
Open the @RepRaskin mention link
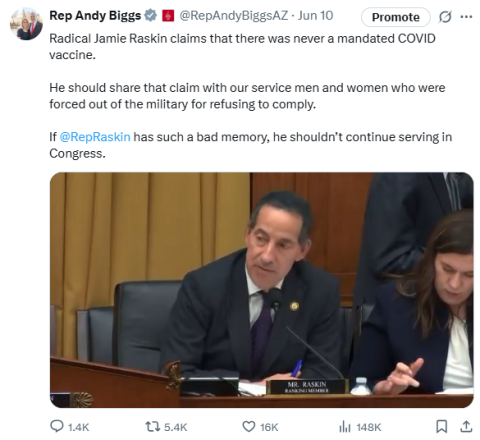(x=95, y=137)
